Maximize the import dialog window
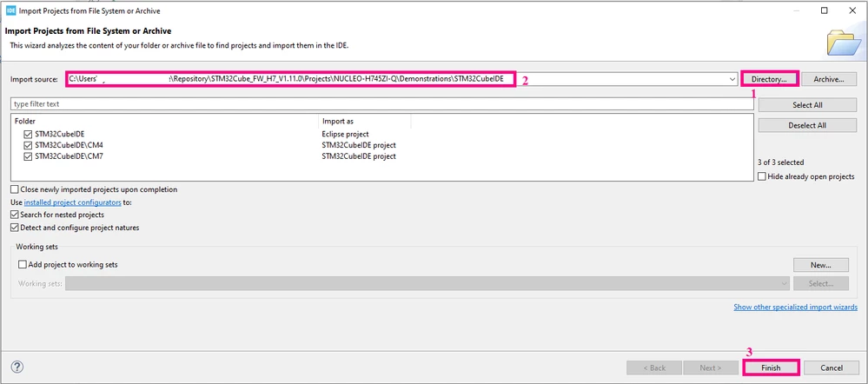 (x=825, y=10)
